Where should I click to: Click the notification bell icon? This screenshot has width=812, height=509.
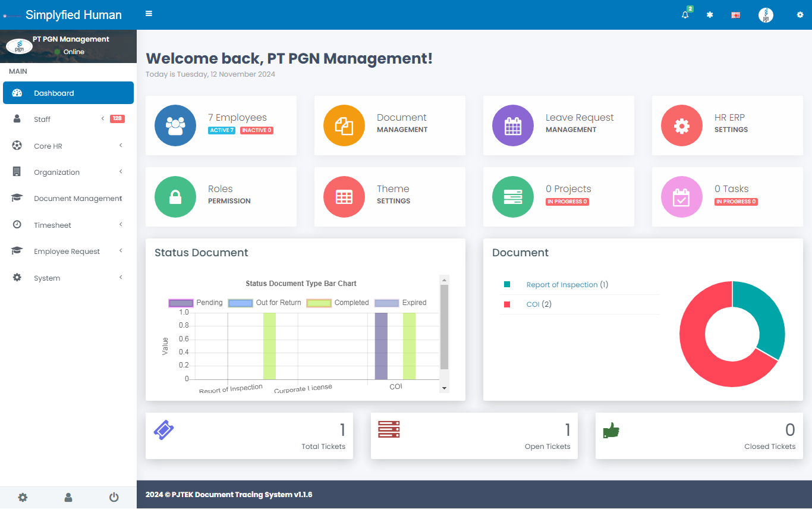pos(685,15)
